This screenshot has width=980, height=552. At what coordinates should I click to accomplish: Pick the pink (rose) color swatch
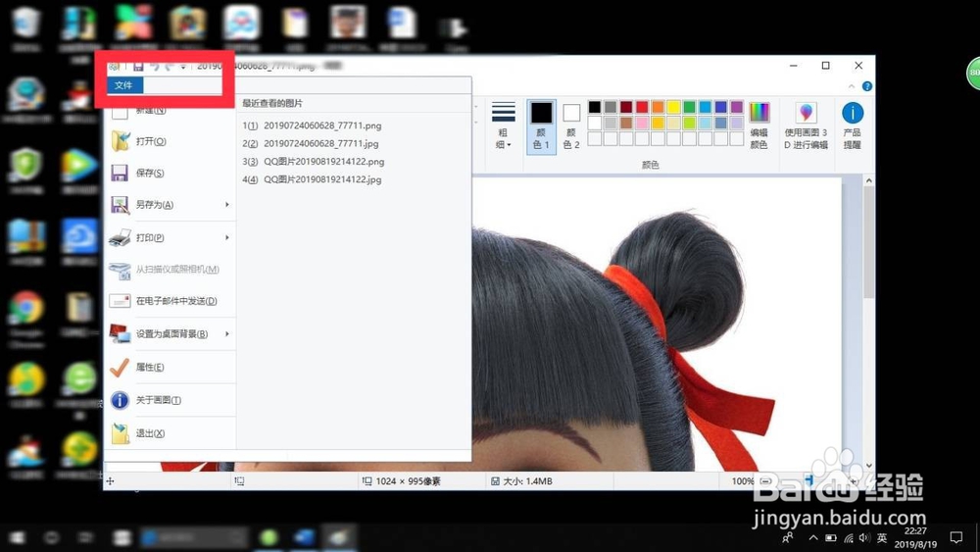coord(642,123)
